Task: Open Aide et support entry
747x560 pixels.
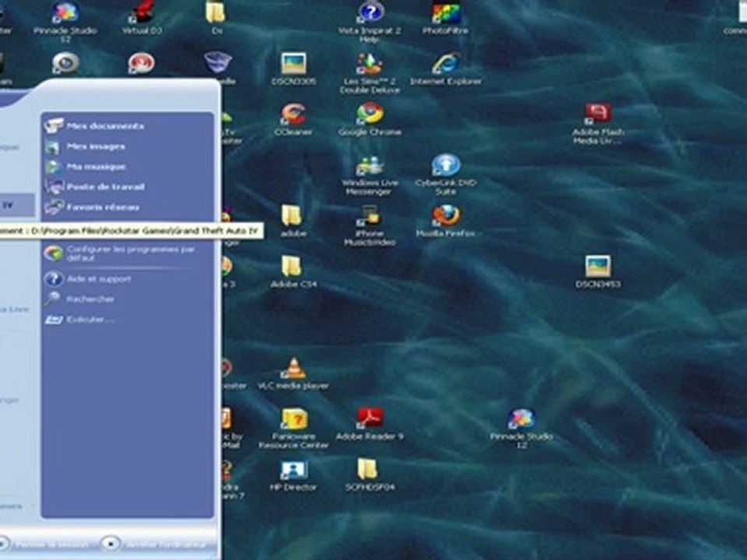Action: pyautogui.click(x=88, y=278)
